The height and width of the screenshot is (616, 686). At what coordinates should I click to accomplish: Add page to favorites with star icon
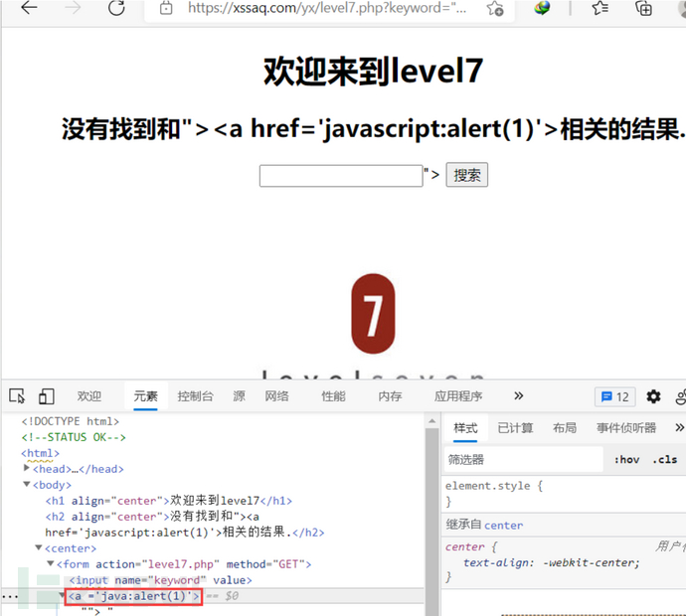tap(494, 9)
